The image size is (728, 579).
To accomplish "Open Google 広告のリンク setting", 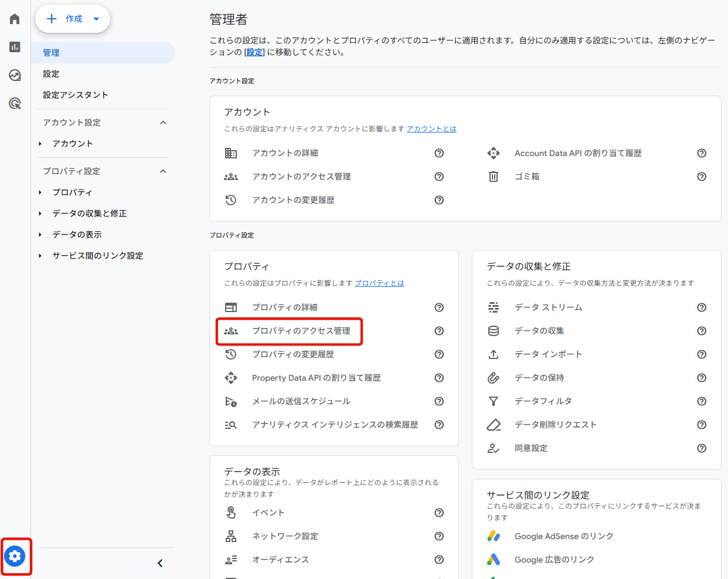I will pos(554,560).
